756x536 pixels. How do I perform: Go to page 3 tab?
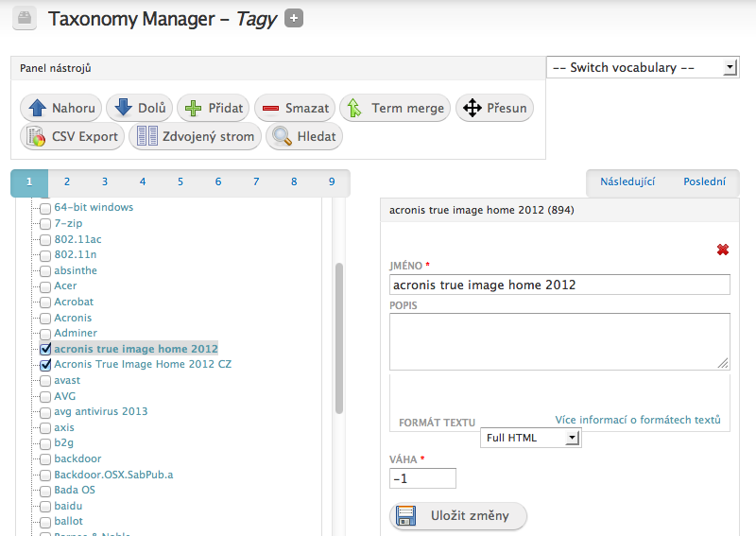click(105, 182)
